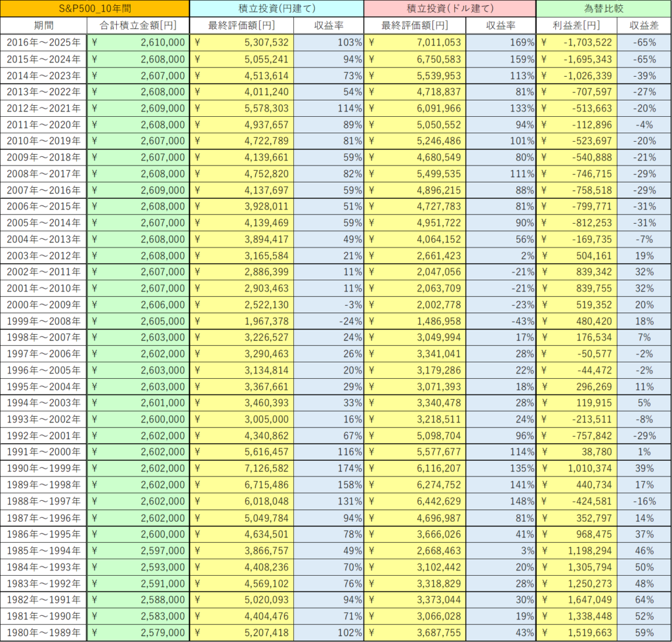This screenshot has height=642, width=672.
Task: Select the 174% return rate cell
Action: (x=329, y=485)
